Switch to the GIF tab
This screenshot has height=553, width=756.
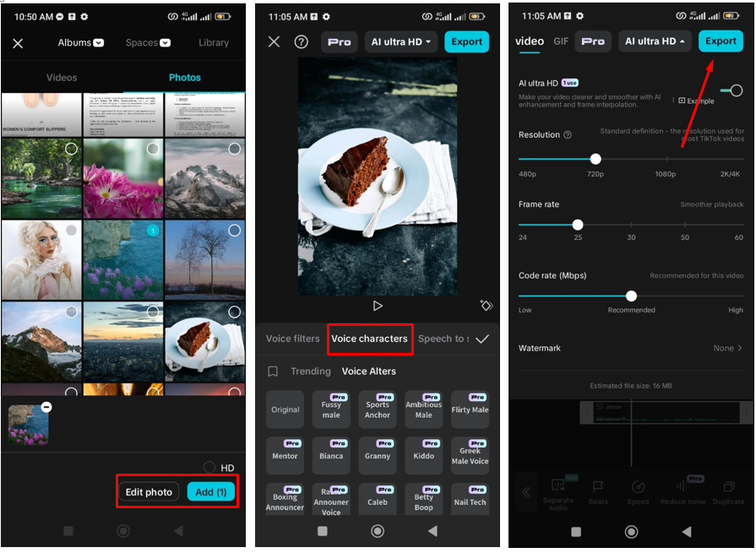pyautogui.click(x=561, y=41)
